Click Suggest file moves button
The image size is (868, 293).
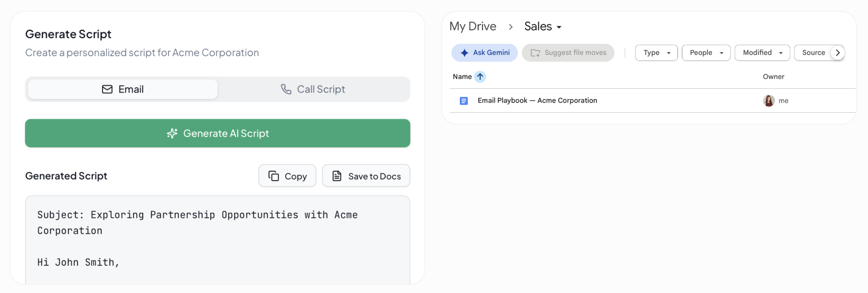[x=568, y=53]
